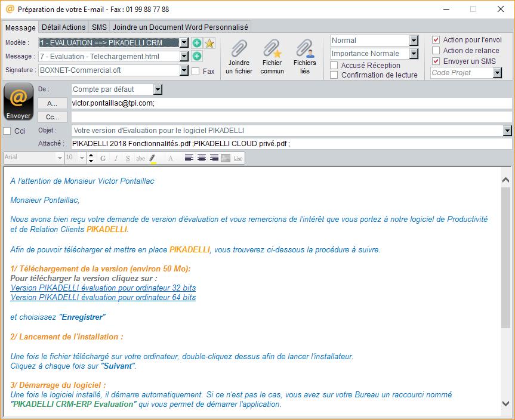Open the 32 bits evaluation link
The height and width of the screenshot is (420, 515).
point(103,288)
